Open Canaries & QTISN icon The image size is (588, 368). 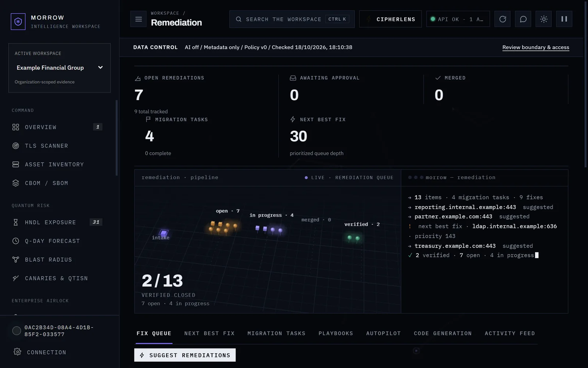(16, 278)
